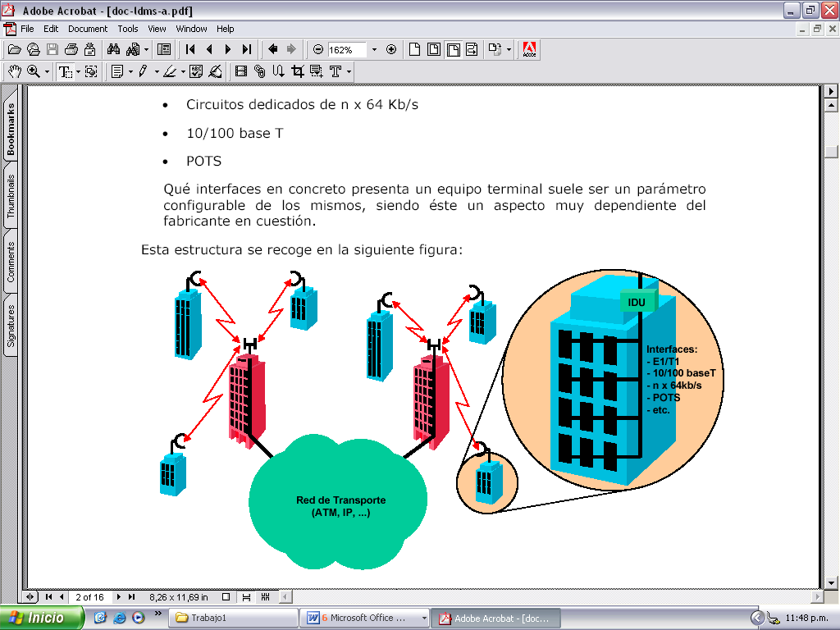Select the Movie tool
The width and height of the screenshot is (840, 630).
(242, 71)
